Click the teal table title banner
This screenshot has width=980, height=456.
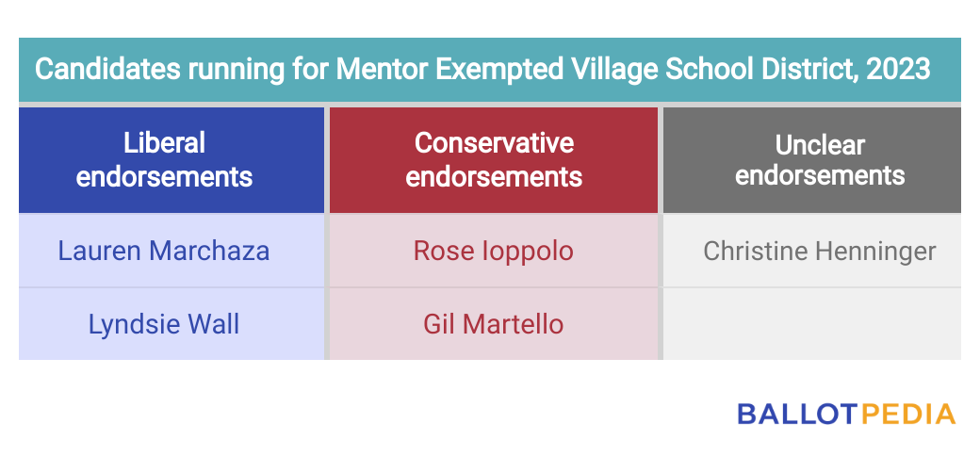tap(490, 69)
